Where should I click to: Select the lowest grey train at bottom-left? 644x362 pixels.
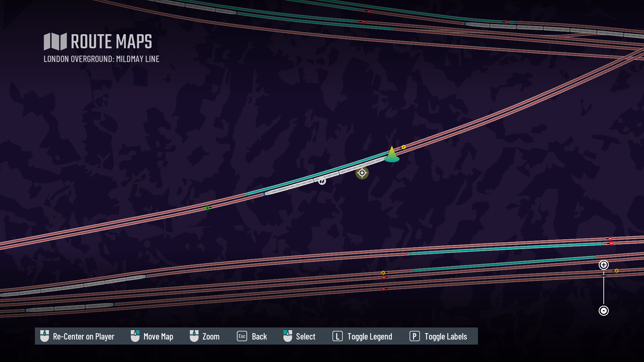(x=69, y=307)
